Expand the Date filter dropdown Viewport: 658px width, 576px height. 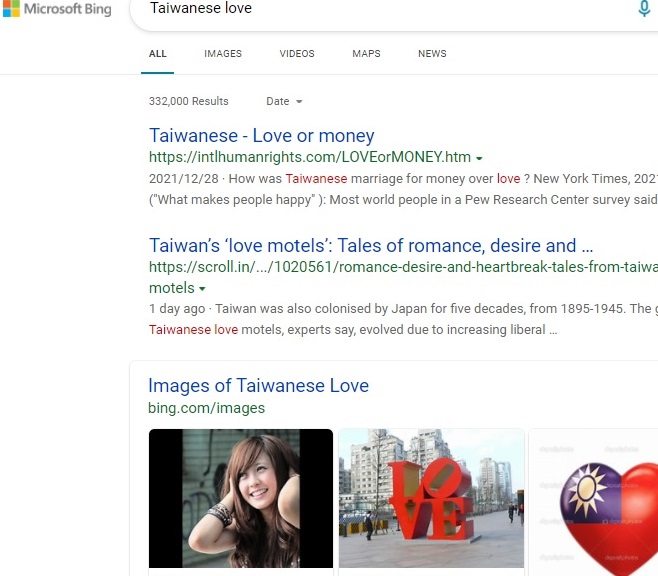point(284,101)
